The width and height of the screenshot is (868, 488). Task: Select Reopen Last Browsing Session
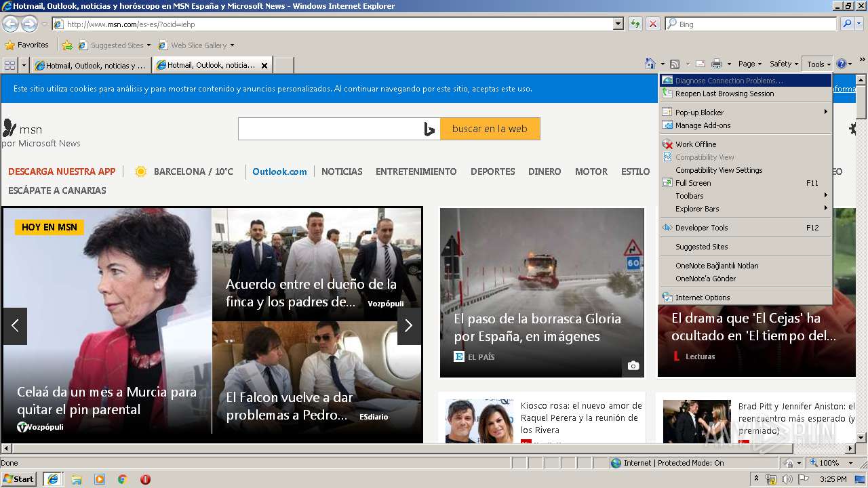745,94
